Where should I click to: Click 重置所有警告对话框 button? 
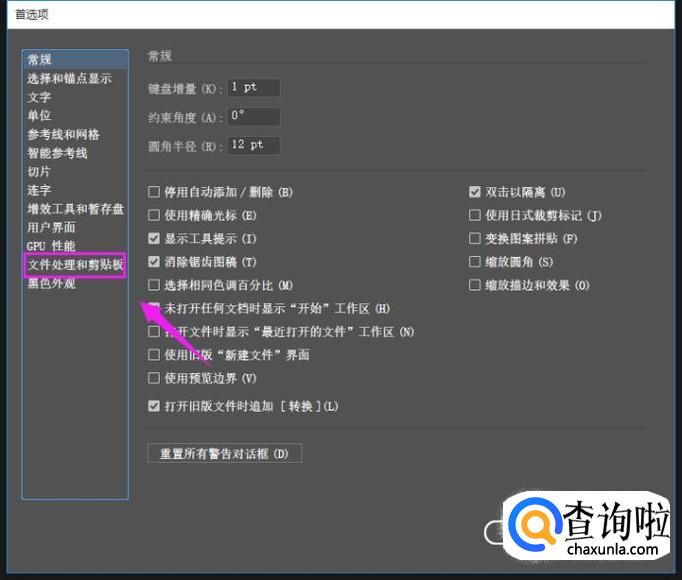click(x=224, y=453)
